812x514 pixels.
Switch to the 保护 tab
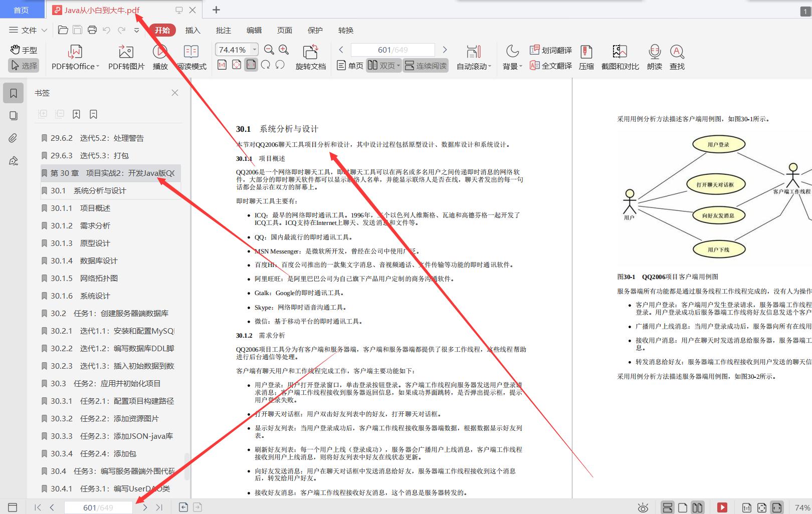[315, 30]
